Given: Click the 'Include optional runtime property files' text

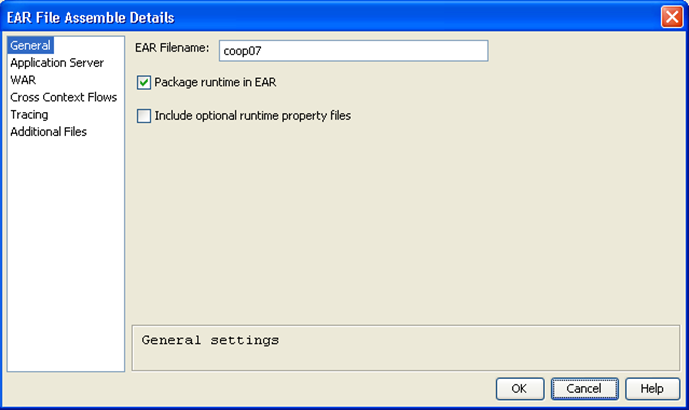Looking at the screenshot, I should pos(252,115).
